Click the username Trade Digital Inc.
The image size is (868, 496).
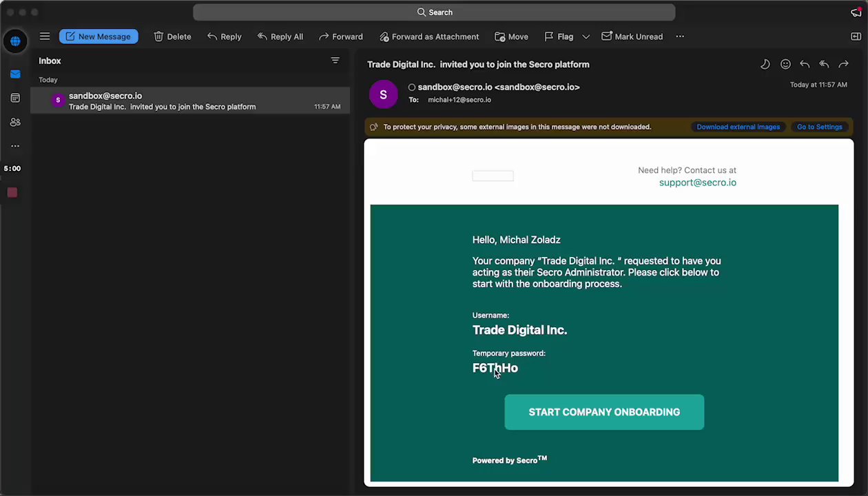(x=519, y=330)
